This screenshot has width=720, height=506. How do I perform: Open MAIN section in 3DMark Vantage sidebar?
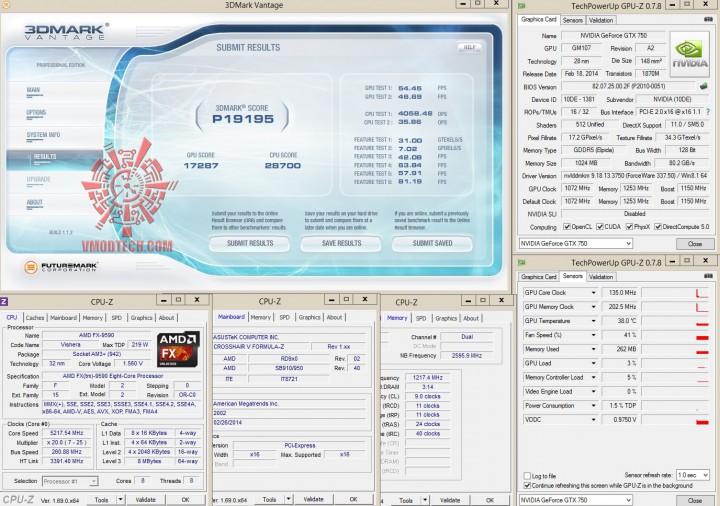pos(33,90)
